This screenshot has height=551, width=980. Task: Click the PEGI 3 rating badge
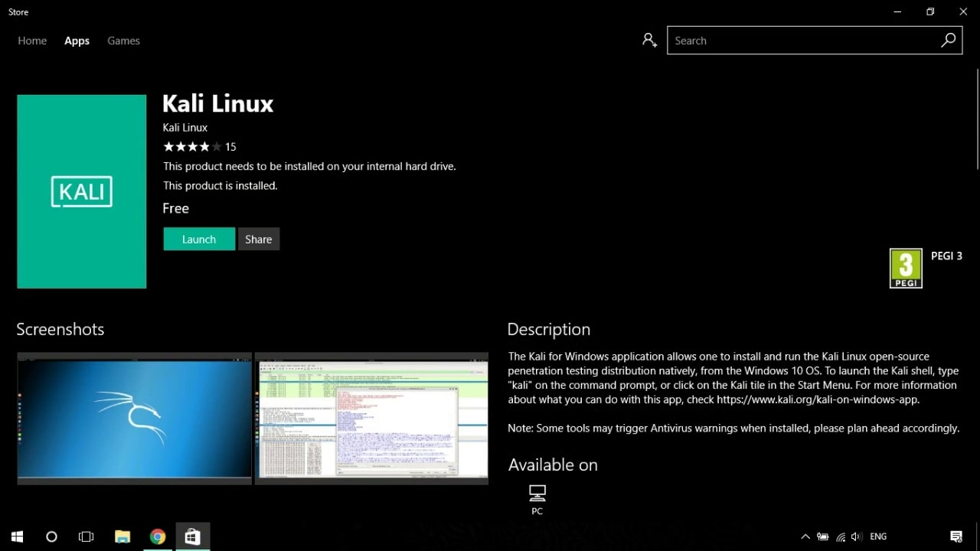click(906, 269)
